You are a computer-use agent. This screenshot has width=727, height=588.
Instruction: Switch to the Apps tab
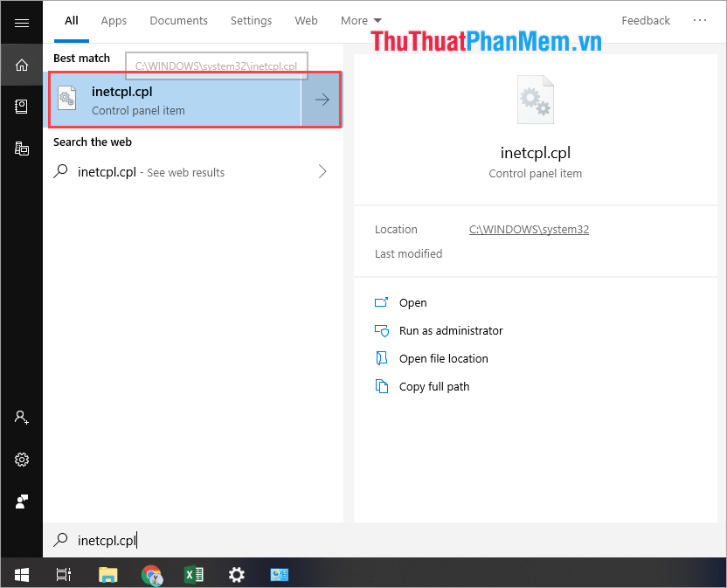point(114,20)
